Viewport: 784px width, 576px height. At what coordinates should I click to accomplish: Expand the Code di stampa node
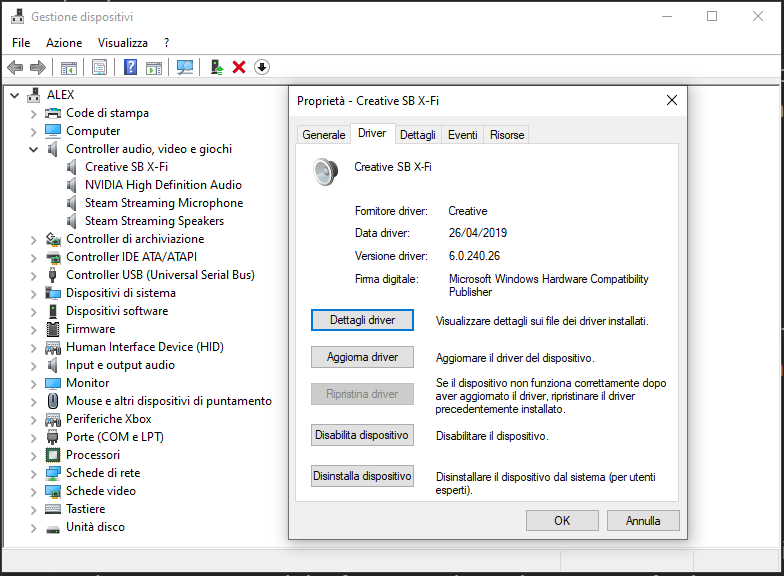[x=34, y=114]
